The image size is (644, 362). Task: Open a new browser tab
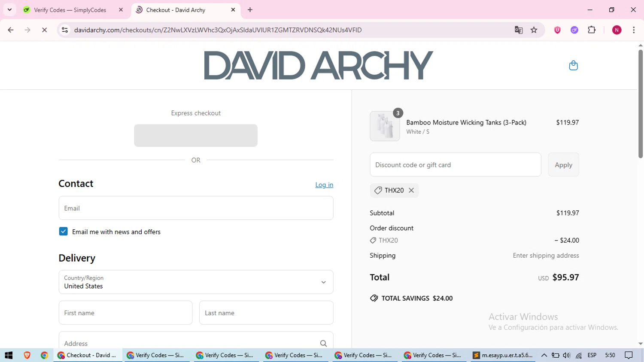pyautogui.click(x=250, y=10)
